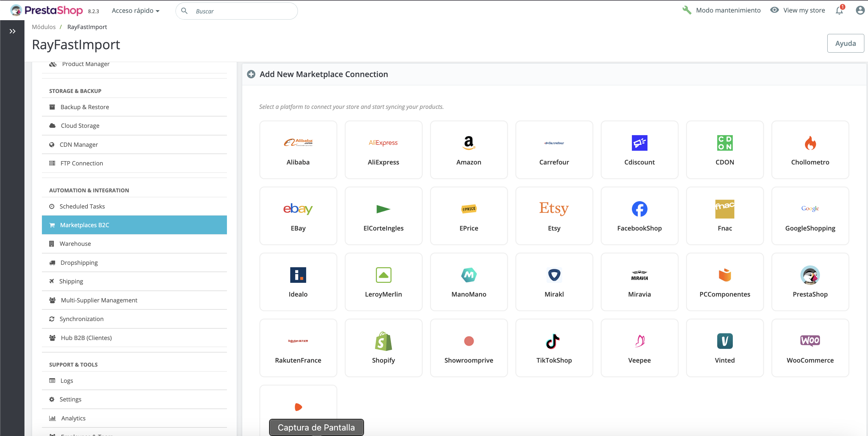
Task: Select the WooCommerce platform icon
Action: pyautogui.click(x=810, y=341)
